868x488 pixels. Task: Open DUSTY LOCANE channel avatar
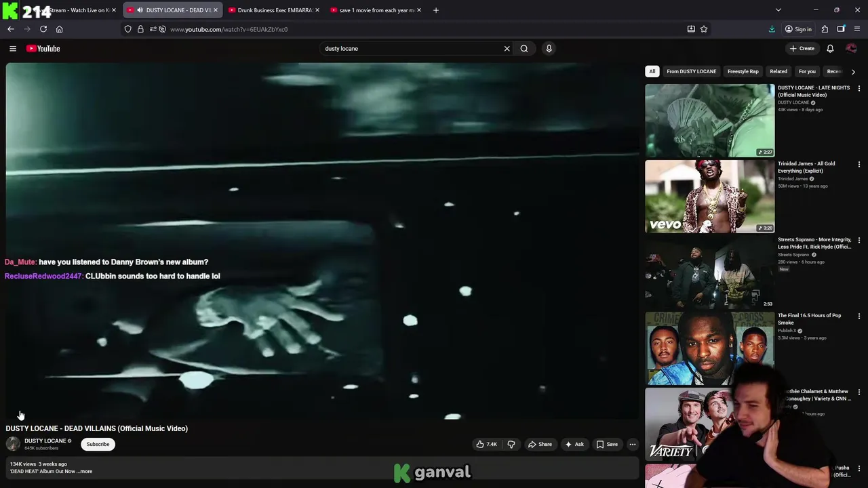(13, 444)
